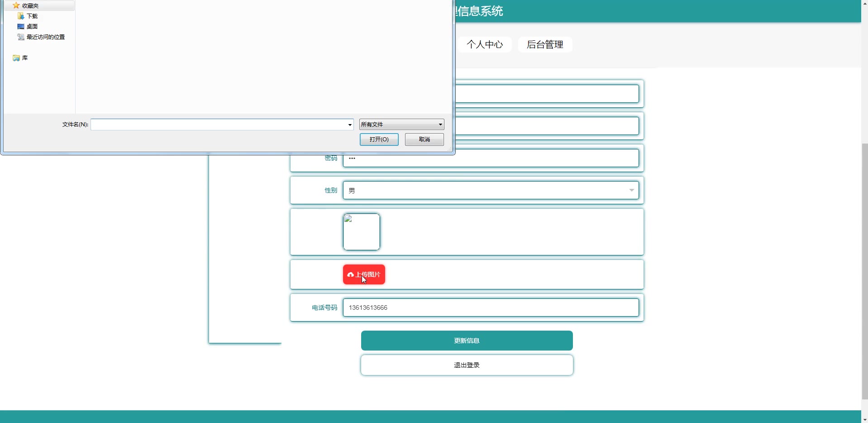Select 下载 in the navigation tree
Screen dimensions: 868x423
32,16
